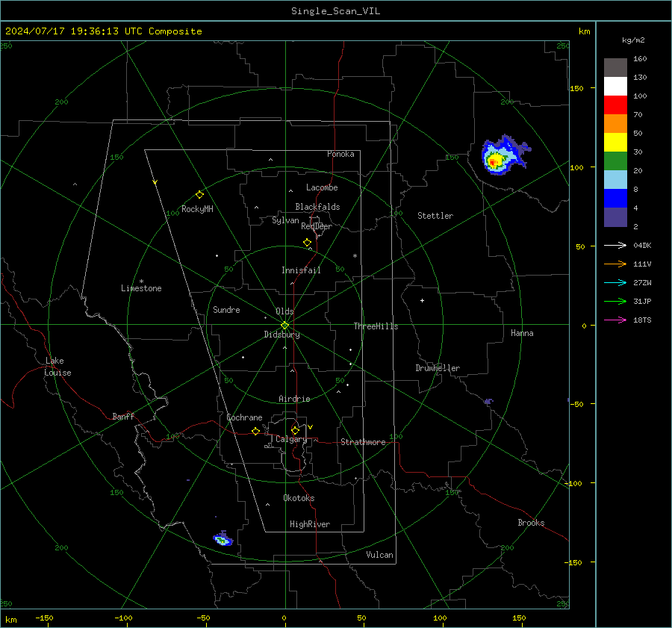The width and height of the screenshot is (672, 628).
Task: Select the white 100-130 kg/m2 color swatch
Action: 615,87
